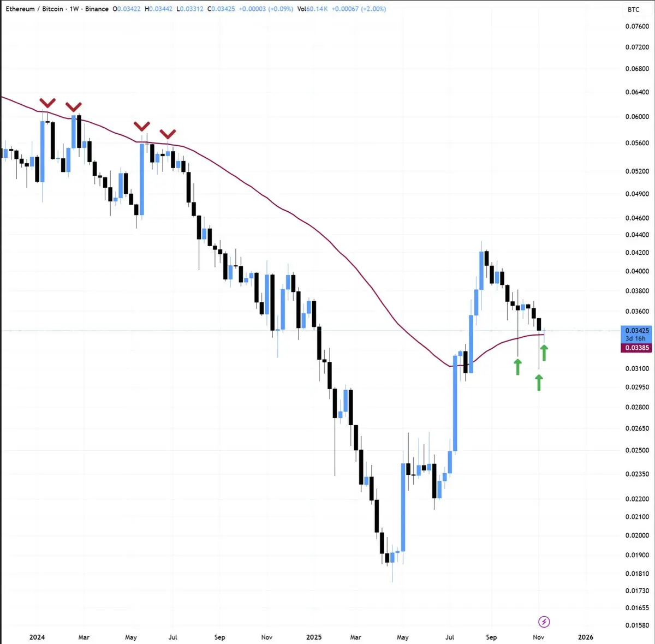
Task: Click the 0.01810 price axis label
Action: click(x=637, y=574)
